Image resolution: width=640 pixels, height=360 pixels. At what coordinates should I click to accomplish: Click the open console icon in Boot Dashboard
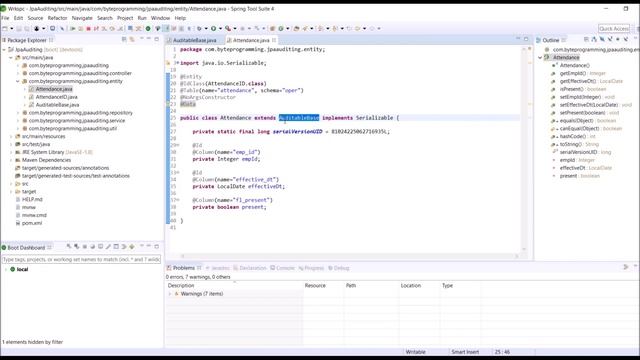[x=100, y=247]
